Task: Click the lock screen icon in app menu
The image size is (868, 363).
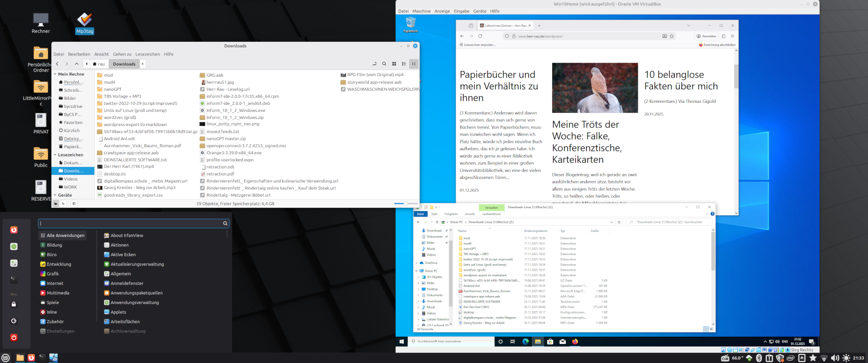Action: coord(14,304)
